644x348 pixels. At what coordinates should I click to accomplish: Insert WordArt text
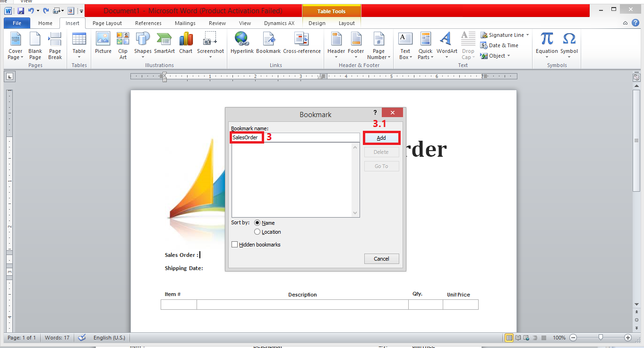[447, 46]
